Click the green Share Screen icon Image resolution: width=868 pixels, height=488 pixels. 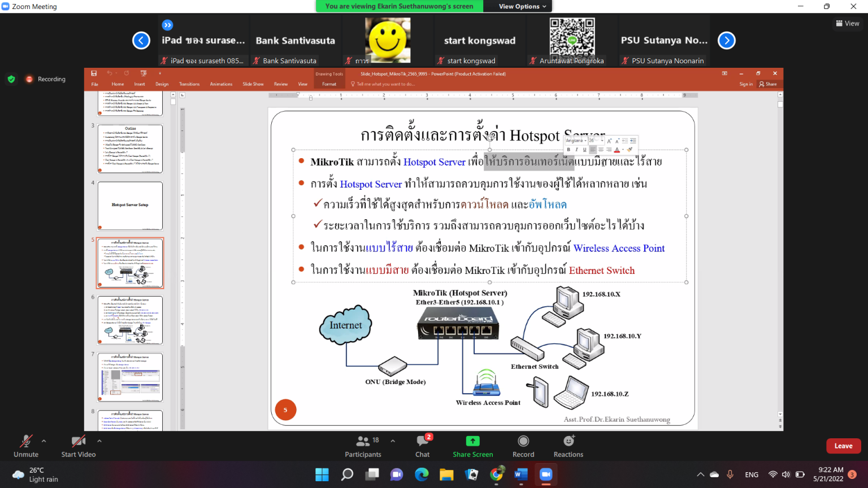472,441
